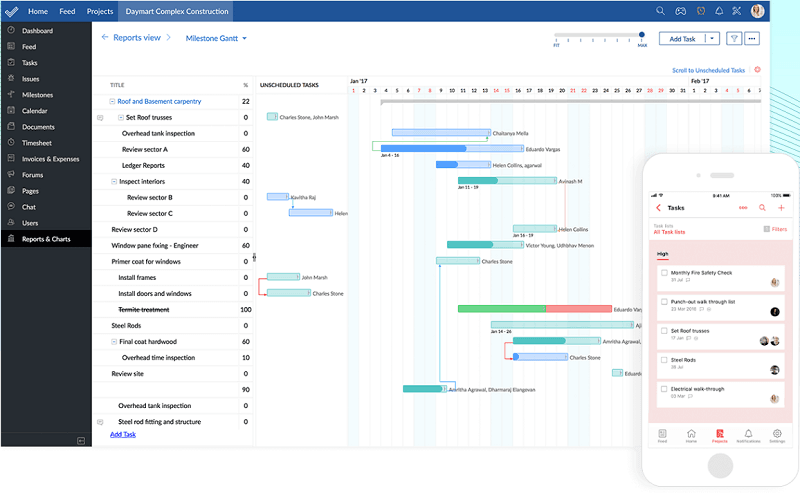Tap Filters in phone Tasks screen

pos(776,229)
